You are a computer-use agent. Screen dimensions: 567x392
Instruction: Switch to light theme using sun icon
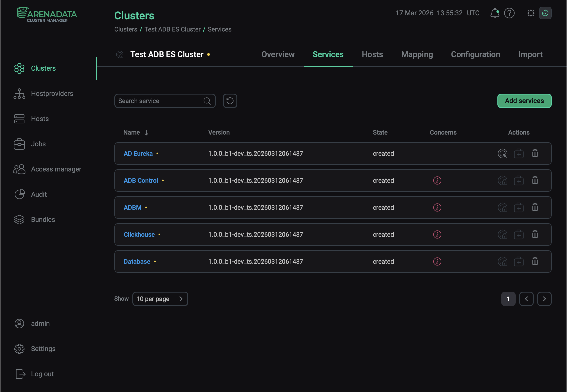coord(531,13)
